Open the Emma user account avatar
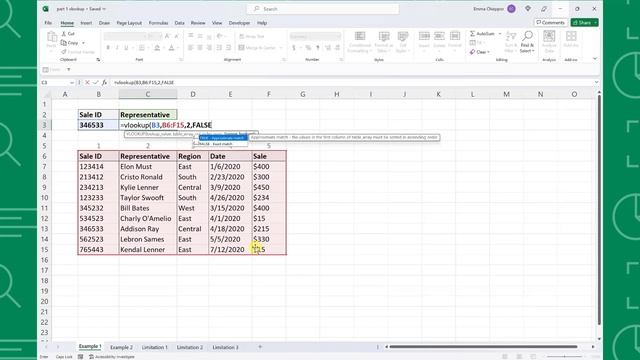Viewport: 640px width, 360px height. (x=511, y=9)
